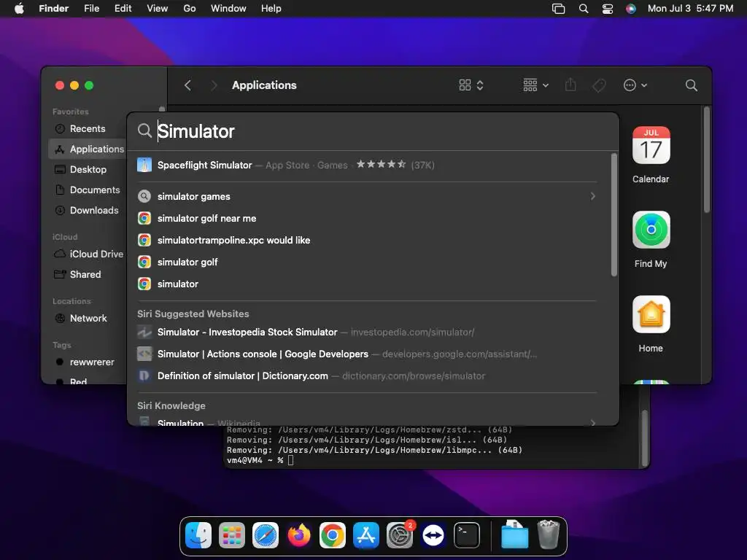Open Investopedia Stock Simulator website result
The height and width of the screenshot is (560, 747).
(x=367, y=332)
